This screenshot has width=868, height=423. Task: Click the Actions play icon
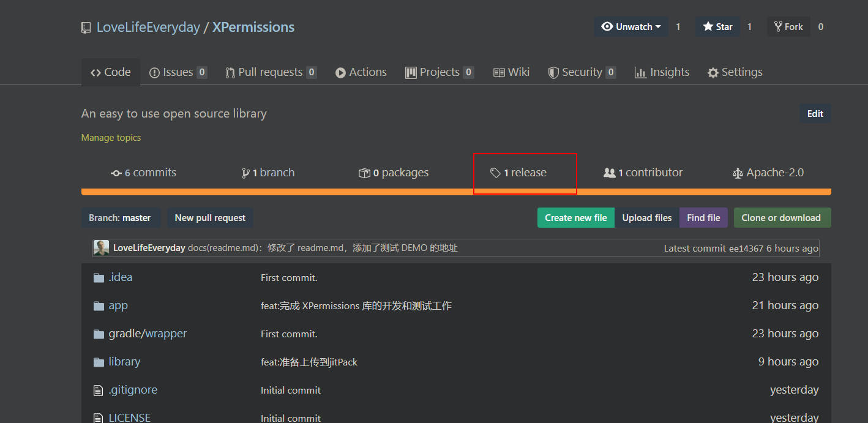[340, 73]
